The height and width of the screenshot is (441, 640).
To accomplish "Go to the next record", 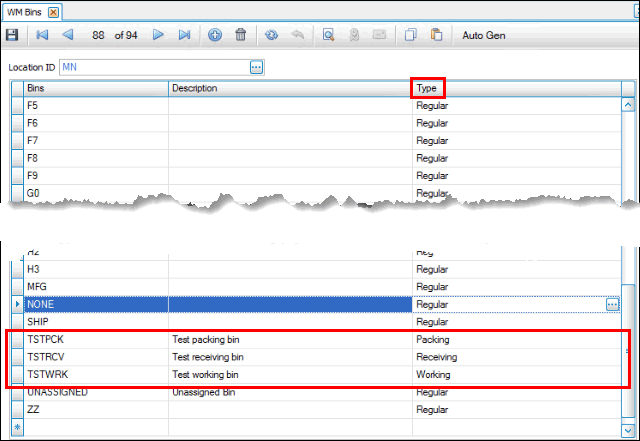I will (158, 35).
